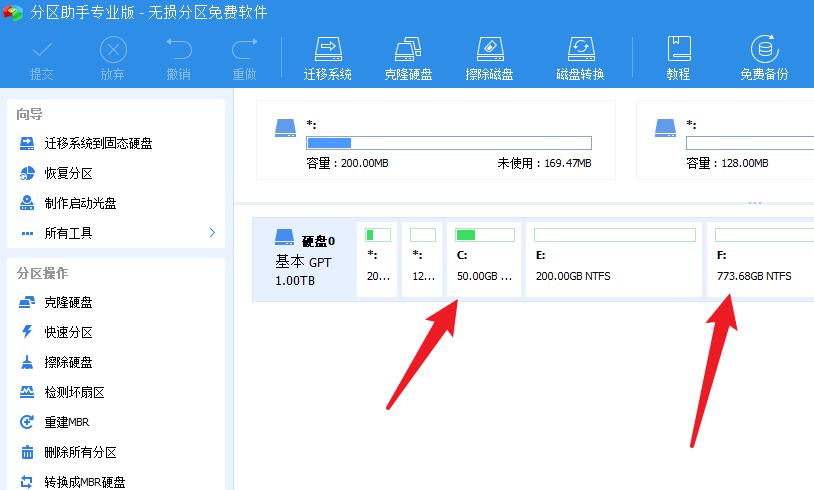Open the 教程 tutorial icon

[679, 59]
